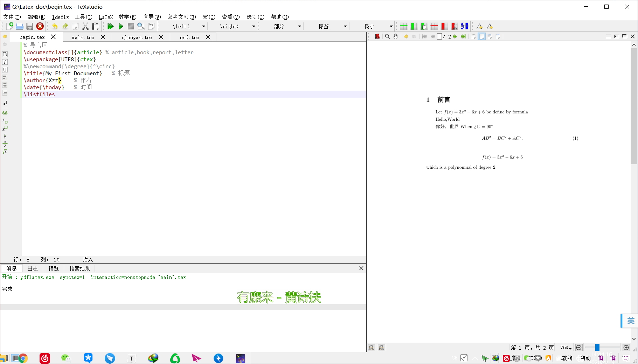Navigate back with the yellow arrow in PDF viewer
Screen dimensions: 638x364
406,36
